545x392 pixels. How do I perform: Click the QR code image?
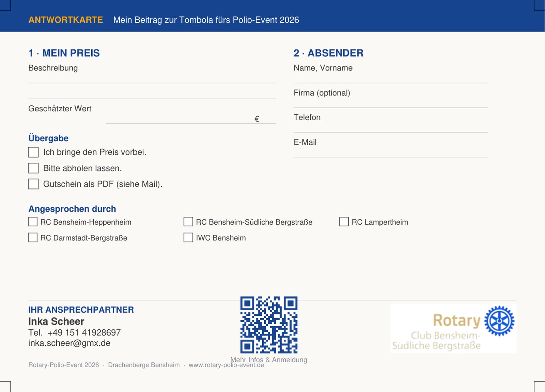269,325
